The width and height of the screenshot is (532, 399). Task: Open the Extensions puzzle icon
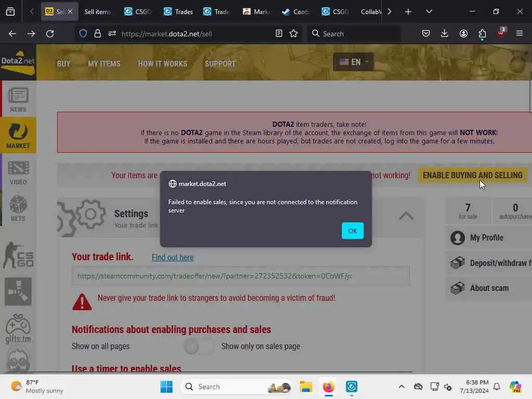click(x=482, y=34)
